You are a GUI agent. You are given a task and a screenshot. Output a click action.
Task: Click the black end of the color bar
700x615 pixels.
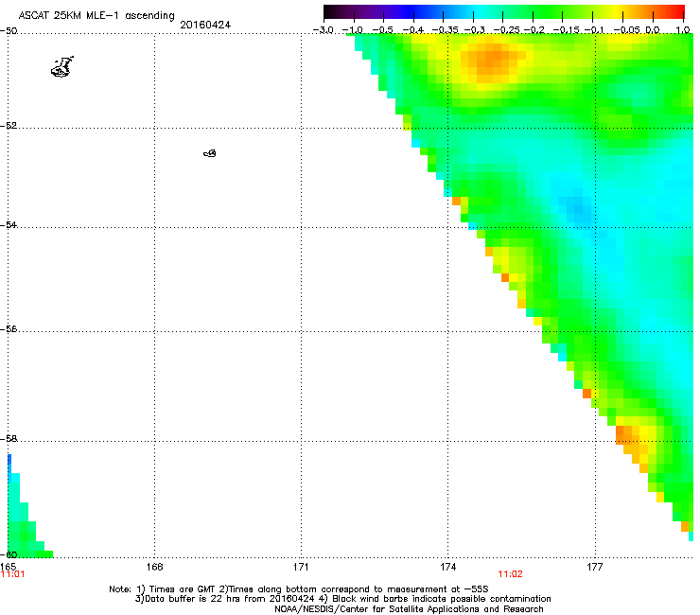pos(330,12)
